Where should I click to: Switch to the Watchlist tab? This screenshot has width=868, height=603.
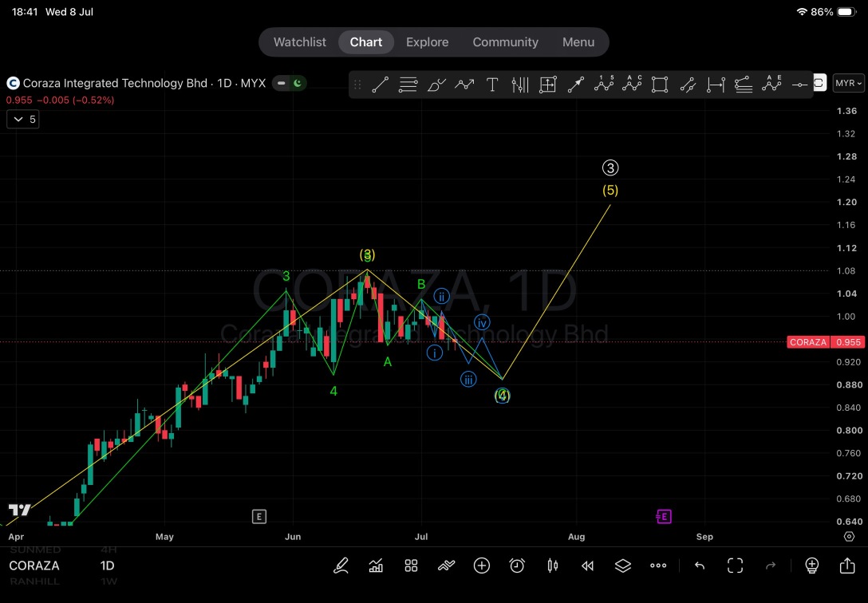(x=299, y=42)
